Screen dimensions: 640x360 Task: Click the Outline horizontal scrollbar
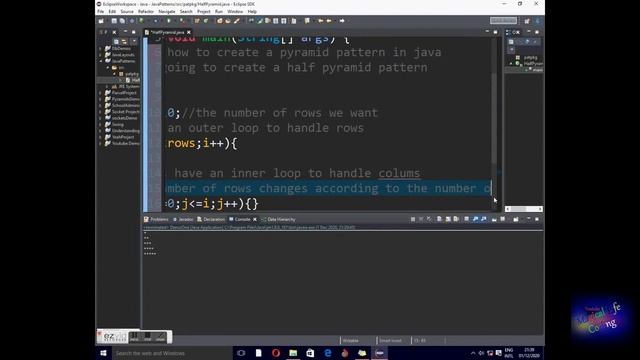click(524, 209)
